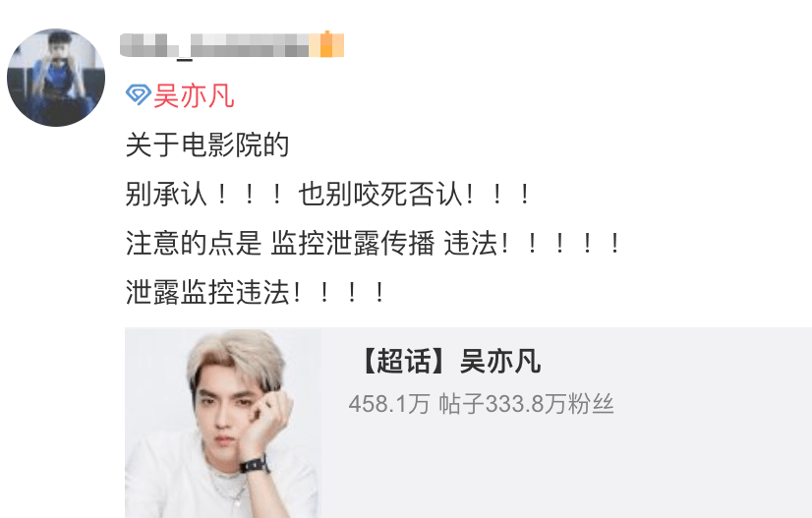812x518 pixels.
Task: Click the word 违法 after 监控泄露传播
Action: [x=471, y=244]
